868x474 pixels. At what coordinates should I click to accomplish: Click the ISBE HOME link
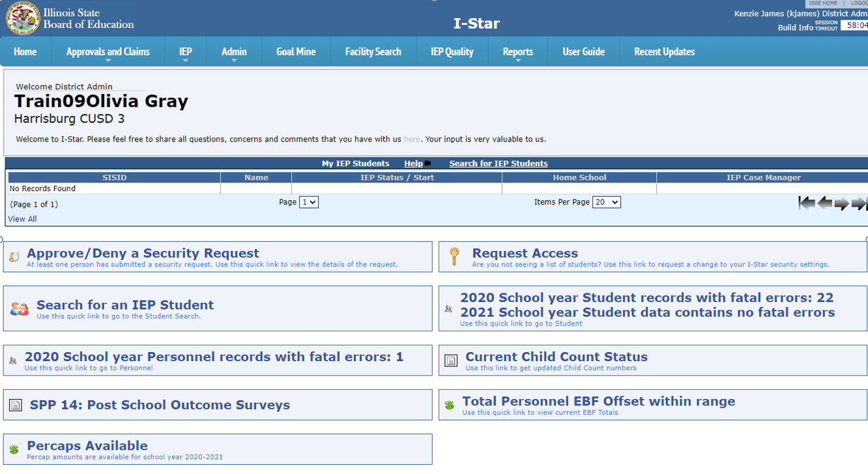[x=823, y=3]
